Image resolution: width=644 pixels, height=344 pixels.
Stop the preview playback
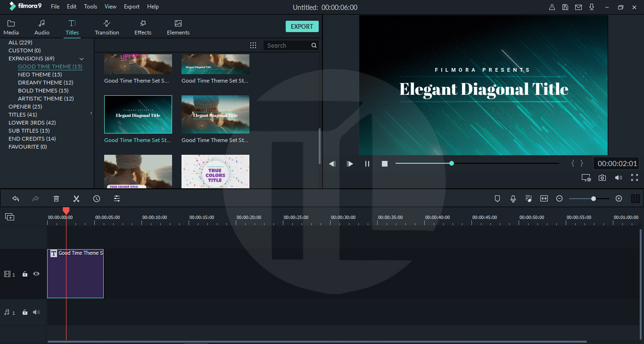tap(385, 164)
